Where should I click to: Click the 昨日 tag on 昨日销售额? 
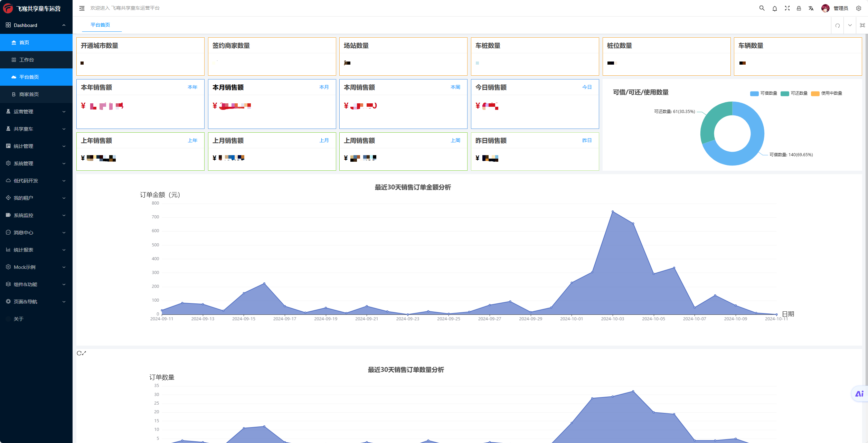coord(587,140)
